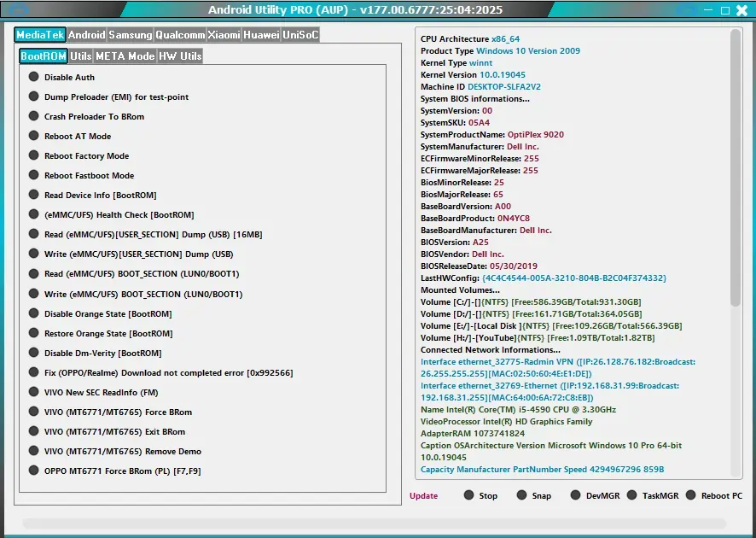Select Reboot Factory Mode
756x538 pixels.
pos(79,156)
